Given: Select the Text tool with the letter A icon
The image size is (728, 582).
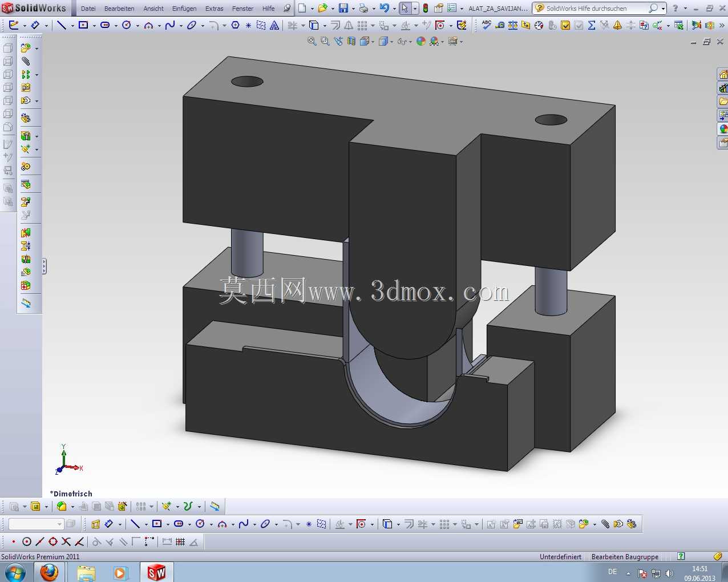Looking at the screenshot, I should coord(274,26).
